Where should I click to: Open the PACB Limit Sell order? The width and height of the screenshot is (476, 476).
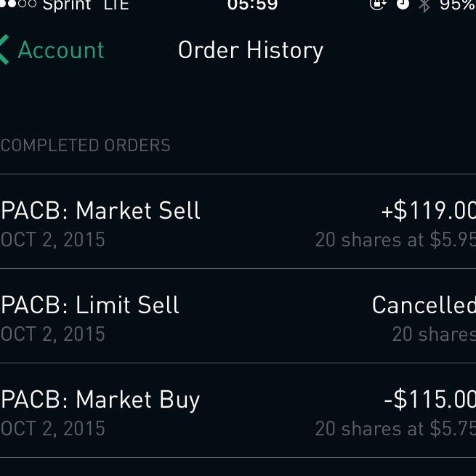pyautogui.click(x=90, y=305)
